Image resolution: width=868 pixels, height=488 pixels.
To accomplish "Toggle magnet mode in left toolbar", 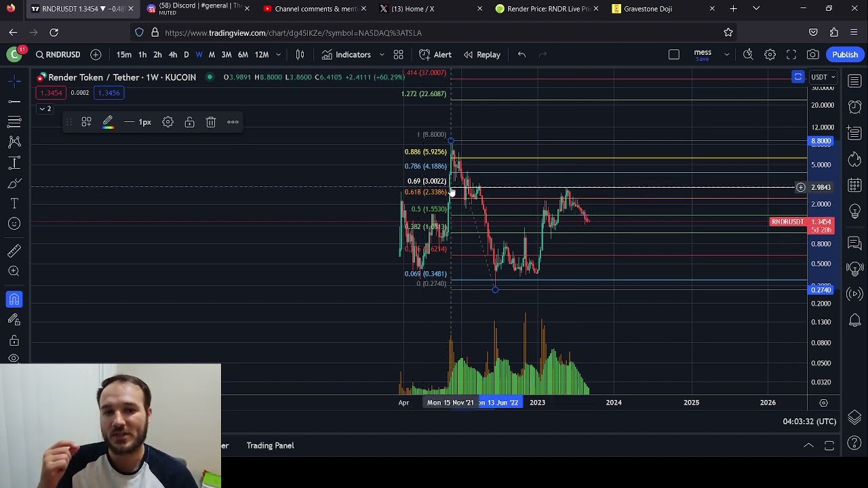I will pyautogui.click(x=14, y=299).
